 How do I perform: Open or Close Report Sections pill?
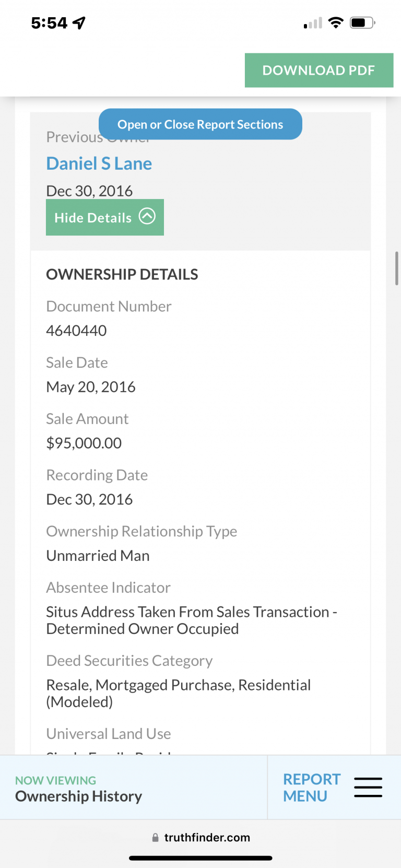click(x=200, y=124)
